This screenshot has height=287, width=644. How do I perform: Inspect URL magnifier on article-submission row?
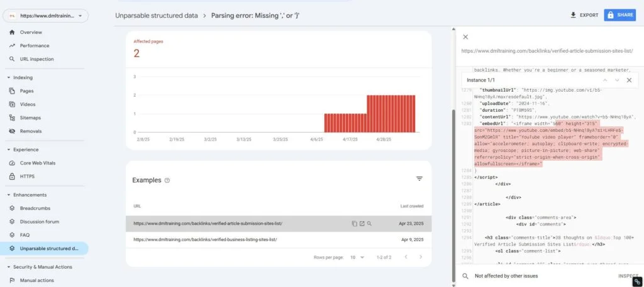[x=369, y=224]
